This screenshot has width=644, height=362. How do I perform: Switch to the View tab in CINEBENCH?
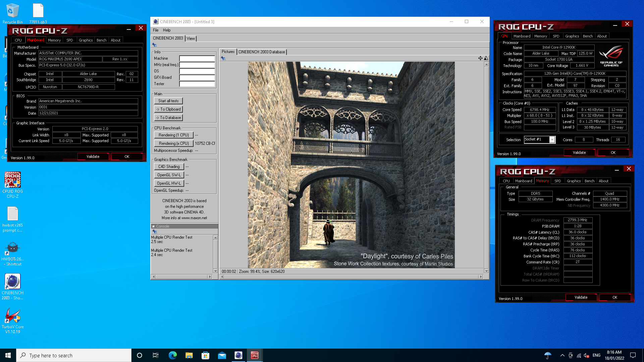191,39
